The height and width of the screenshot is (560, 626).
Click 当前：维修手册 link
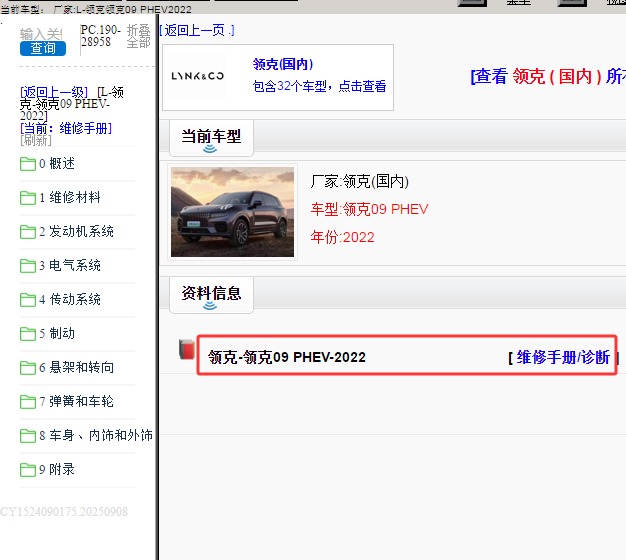tap(66, 128)
